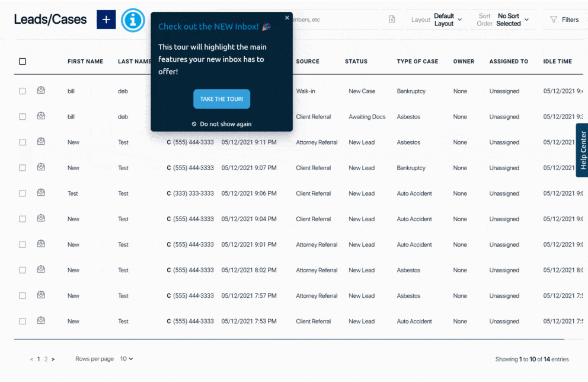
Task: Click the export document icon in the top toolbar
Action: click(x=392, y=20)
